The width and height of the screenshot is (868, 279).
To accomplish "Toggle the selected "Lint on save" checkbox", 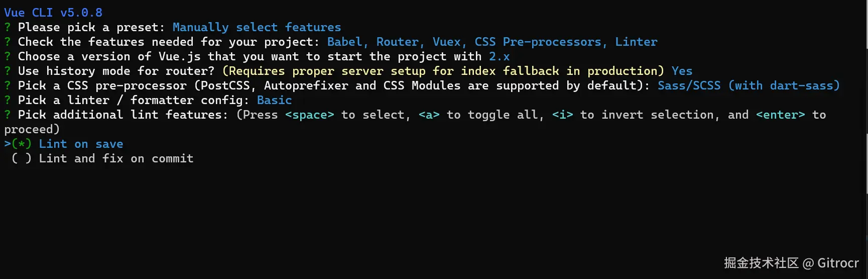I will point(22,144).
